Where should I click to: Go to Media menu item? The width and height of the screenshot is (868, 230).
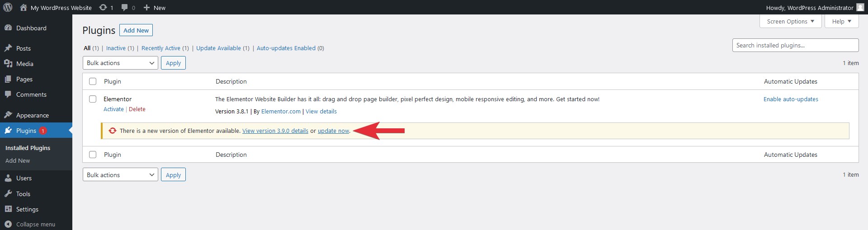(x=25, y=64)
